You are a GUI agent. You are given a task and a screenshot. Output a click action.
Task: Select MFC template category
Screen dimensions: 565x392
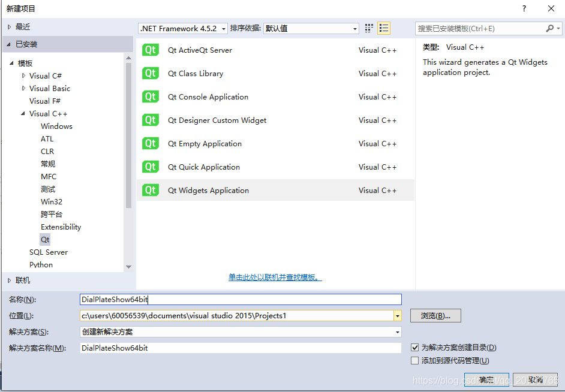click(49, 177)
